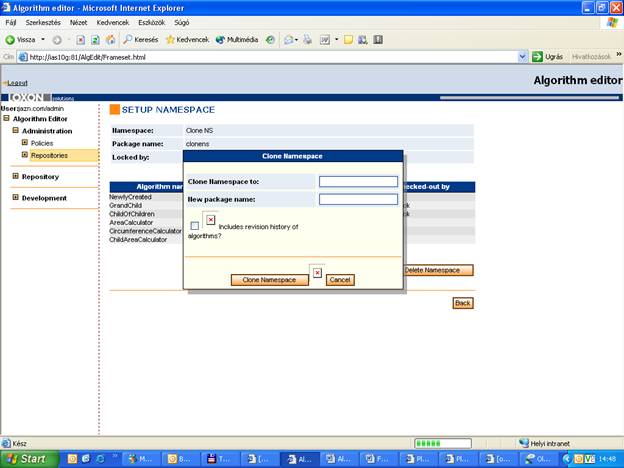Open the Vissza history dropdown arrow
This screenshot has height=468, width=624.
(43, 40)
